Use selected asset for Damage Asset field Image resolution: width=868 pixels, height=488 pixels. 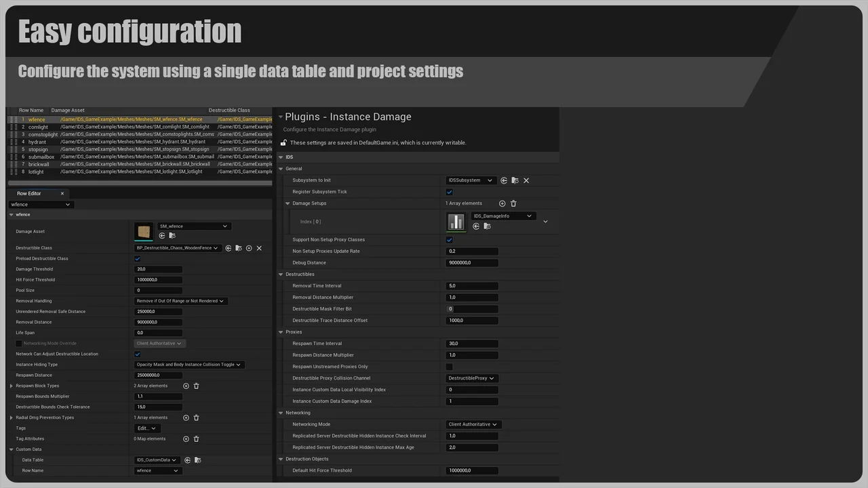[x=161, y=235]
